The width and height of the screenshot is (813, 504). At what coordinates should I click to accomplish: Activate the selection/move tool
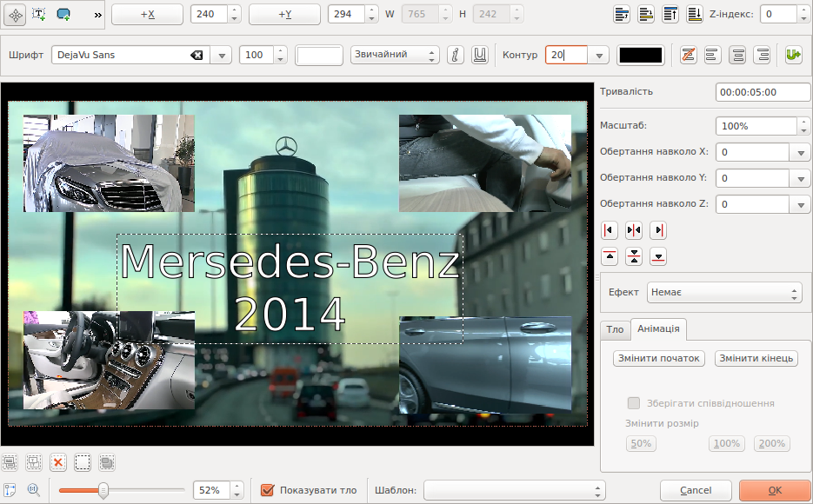pyautogui.click(x=16, y=15)
